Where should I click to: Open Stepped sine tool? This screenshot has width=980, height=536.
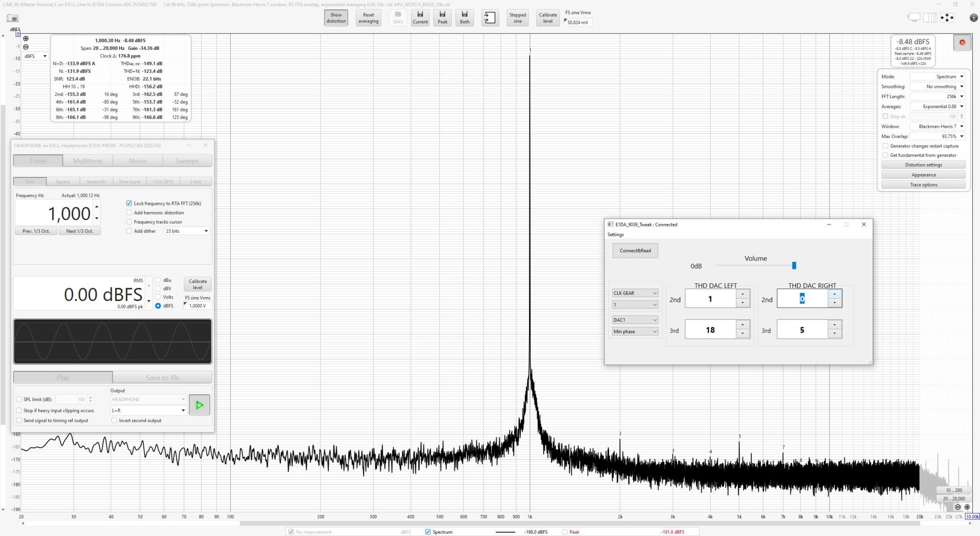point(517,18)
